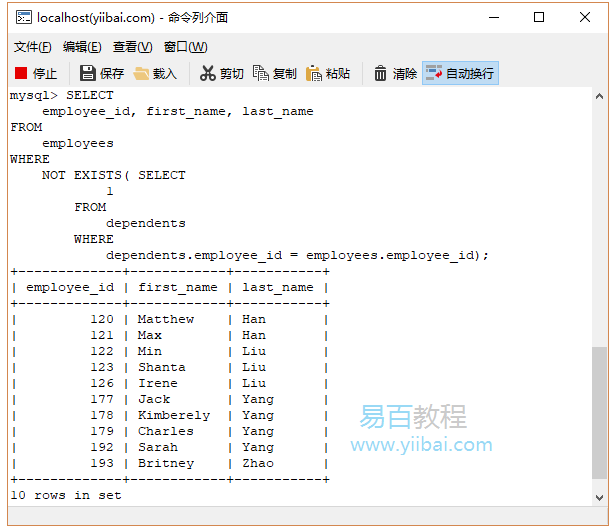Click the scrollbar track above the thumb

click(x=599, y=220)
